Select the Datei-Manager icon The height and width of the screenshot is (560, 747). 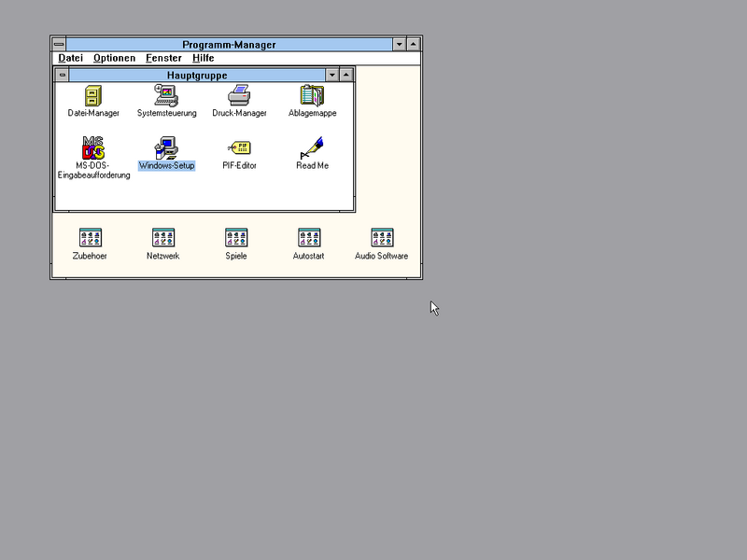pos(92,96)
